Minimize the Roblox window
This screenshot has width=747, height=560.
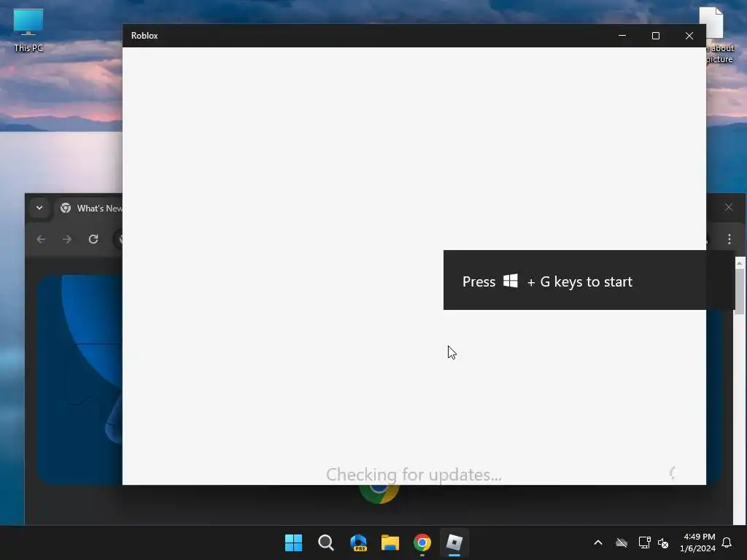[622, 36]
